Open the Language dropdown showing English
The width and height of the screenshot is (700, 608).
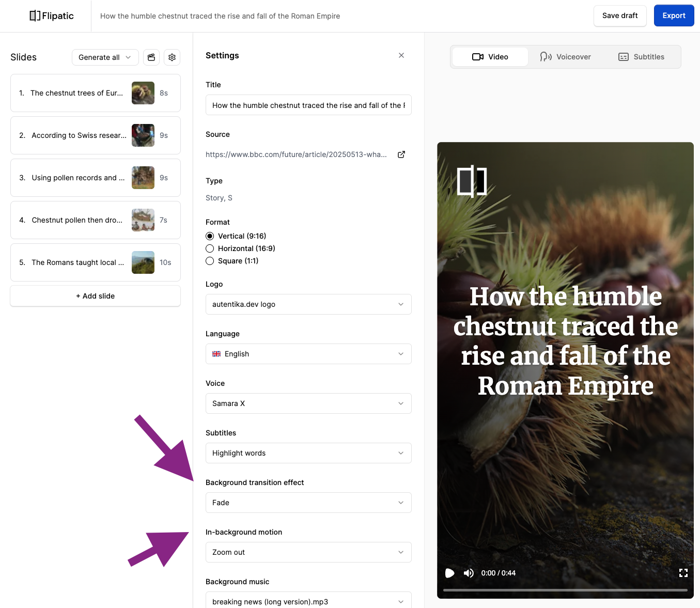point(308,354)
